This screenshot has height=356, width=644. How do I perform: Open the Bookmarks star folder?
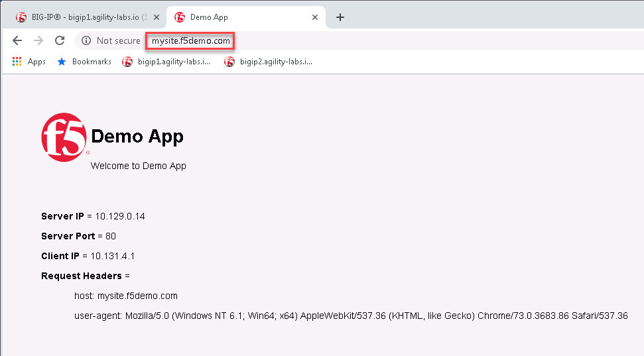point(84,62)
